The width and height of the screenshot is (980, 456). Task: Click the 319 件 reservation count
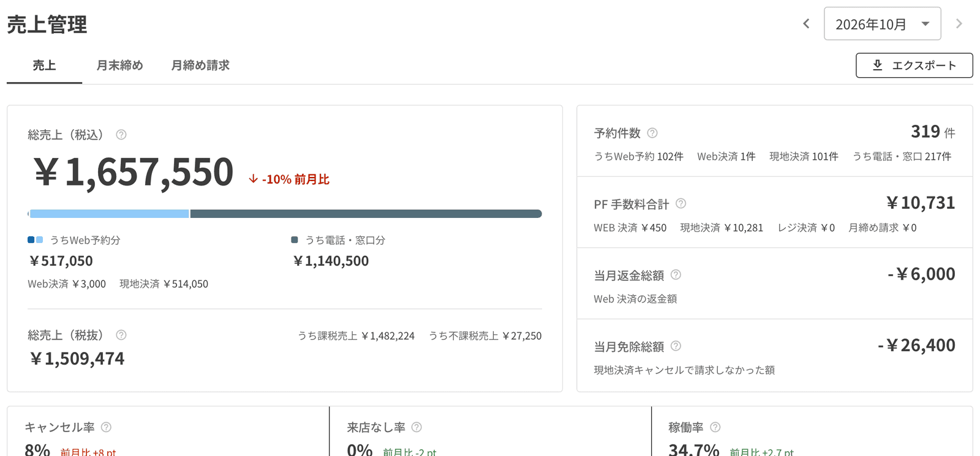pos(933,132)
